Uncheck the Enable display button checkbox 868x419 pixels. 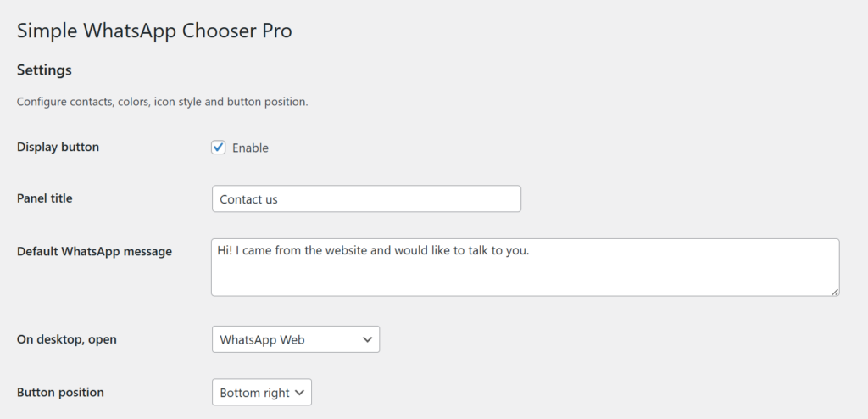[x=219, y=148]
